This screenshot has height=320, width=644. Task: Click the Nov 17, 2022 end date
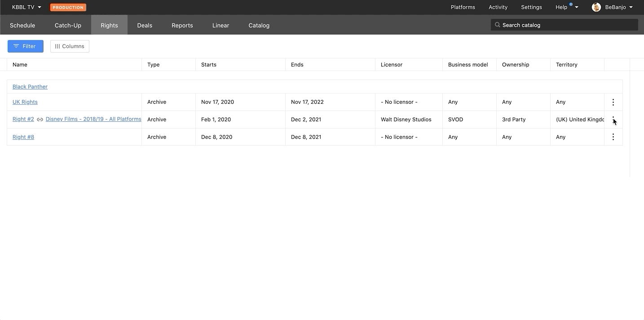(307, 102)
